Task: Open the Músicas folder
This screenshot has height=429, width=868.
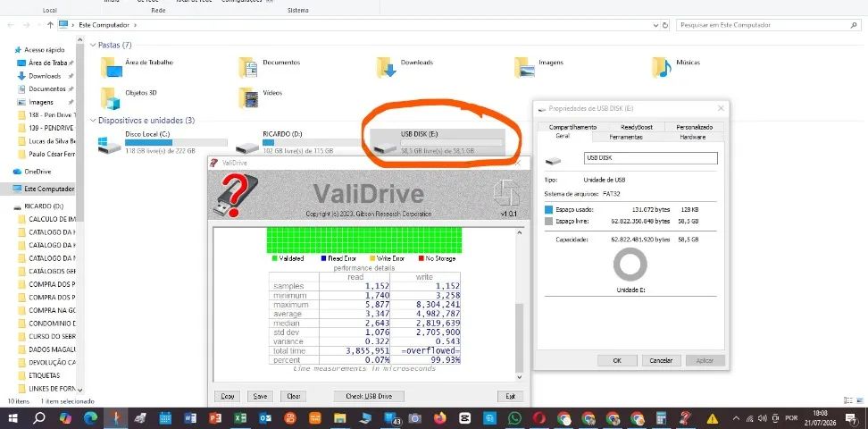Action: 677,67
